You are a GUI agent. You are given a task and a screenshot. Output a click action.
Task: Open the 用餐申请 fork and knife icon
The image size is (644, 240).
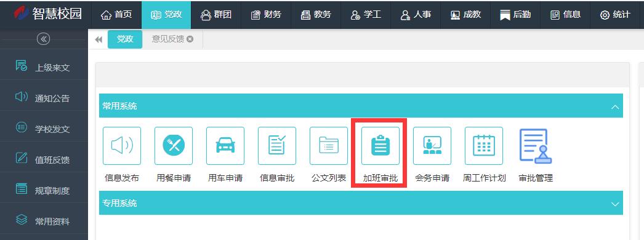point(174,146)
